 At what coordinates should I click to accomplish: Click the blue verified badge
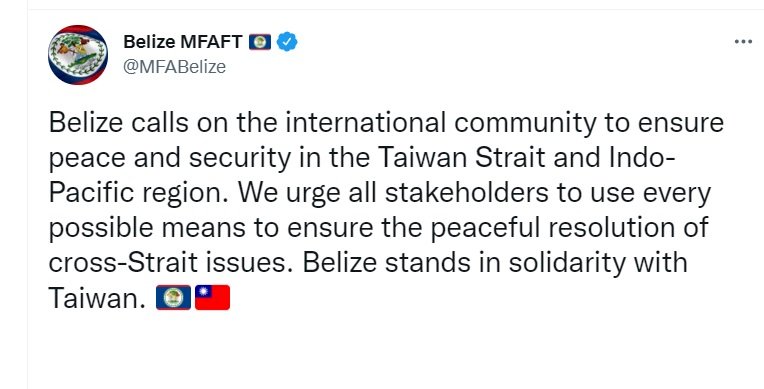pyautogui.click(x=287, y=42)
